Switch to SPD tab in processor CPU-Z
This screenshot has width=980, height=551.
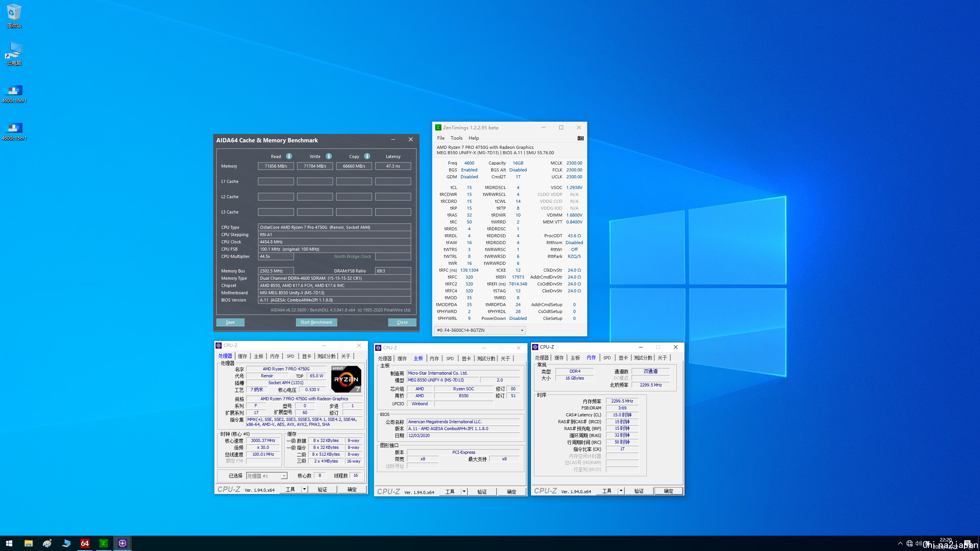pos(291,356)
